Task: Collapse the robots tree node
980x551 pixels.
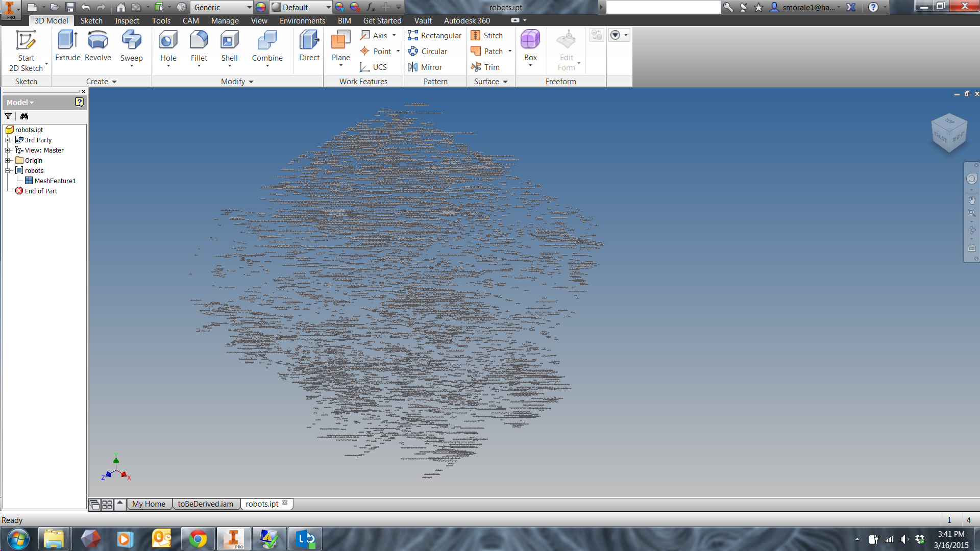Action: (x=8, y=170)
